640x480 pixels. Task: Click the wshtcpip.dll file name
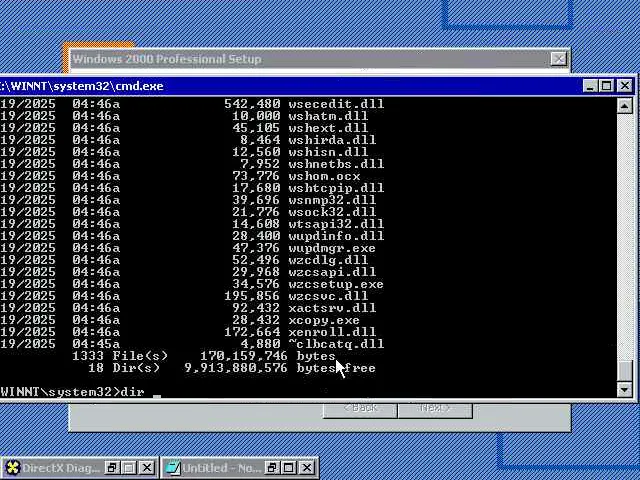pos(336,188)
